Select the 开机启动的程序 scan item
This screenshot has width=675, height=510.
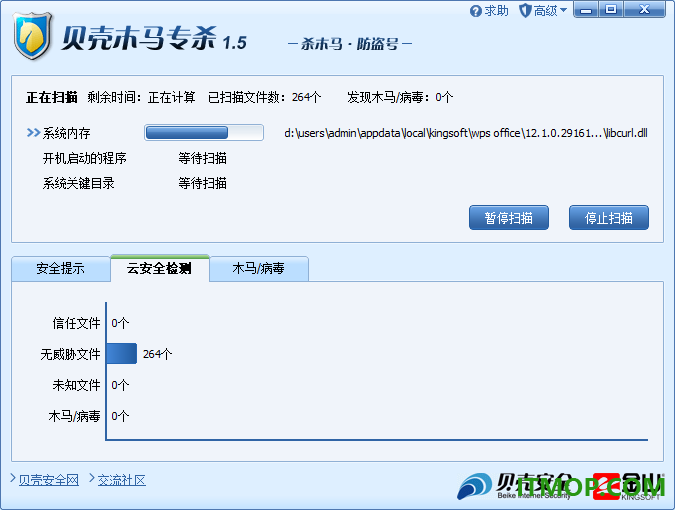click(x=85, y=158)
